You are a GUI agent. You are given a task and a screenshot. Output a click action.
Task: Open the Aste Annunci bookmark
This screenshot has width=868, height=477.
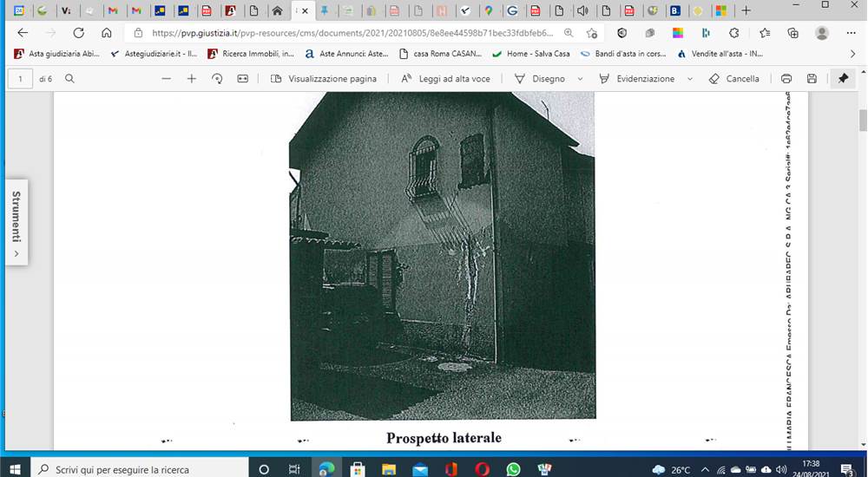[347, 54]
